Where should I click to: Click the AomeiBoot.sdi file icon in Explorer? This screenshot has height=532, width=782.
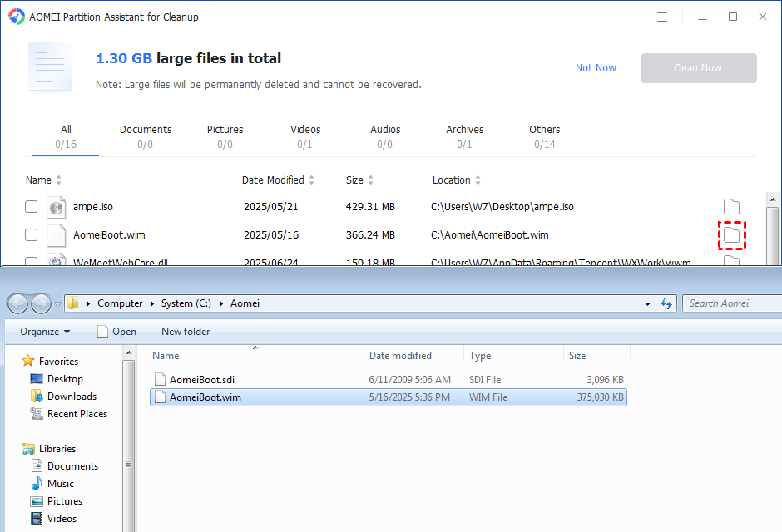(160, 379)
